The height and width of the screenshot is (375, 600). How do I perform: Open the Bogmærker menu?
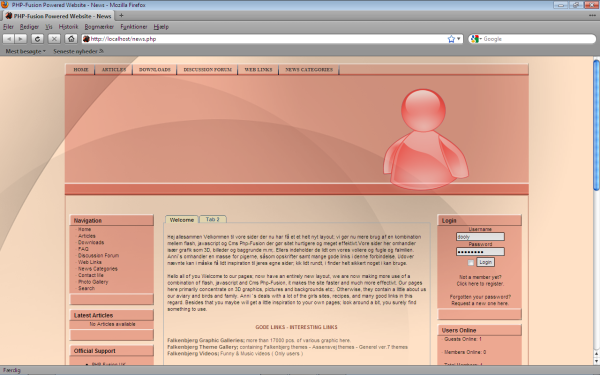[x=99, y=27]
